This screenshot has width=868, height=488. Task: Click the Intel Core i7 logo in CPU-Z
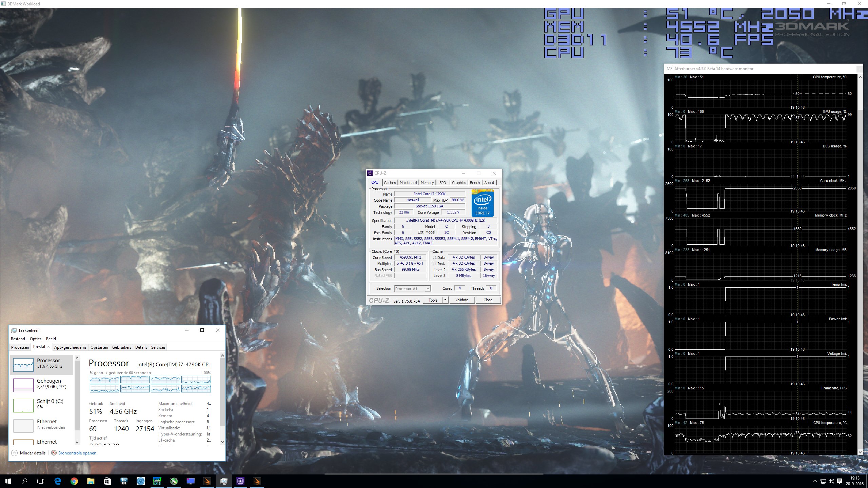482,203
